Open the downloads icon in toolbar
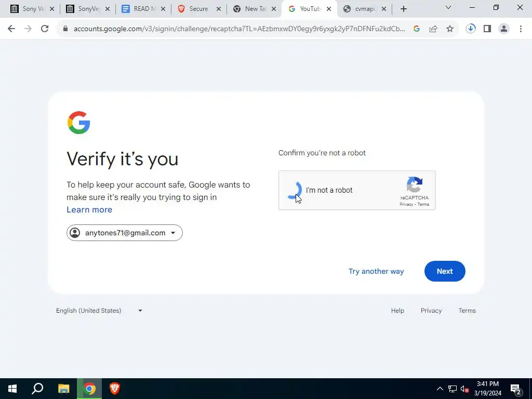 (x=471, y=29)
